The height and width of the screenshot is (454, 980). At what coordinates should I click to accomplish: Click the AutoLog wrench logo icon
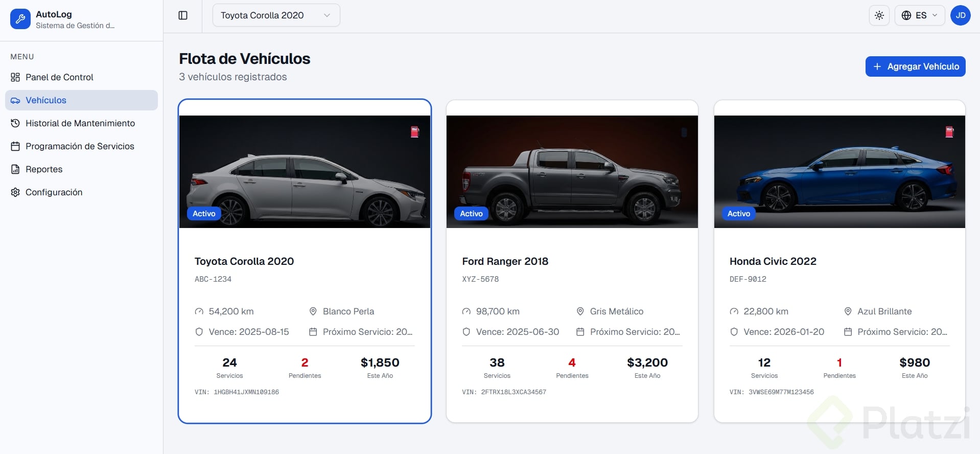[20, 19]
